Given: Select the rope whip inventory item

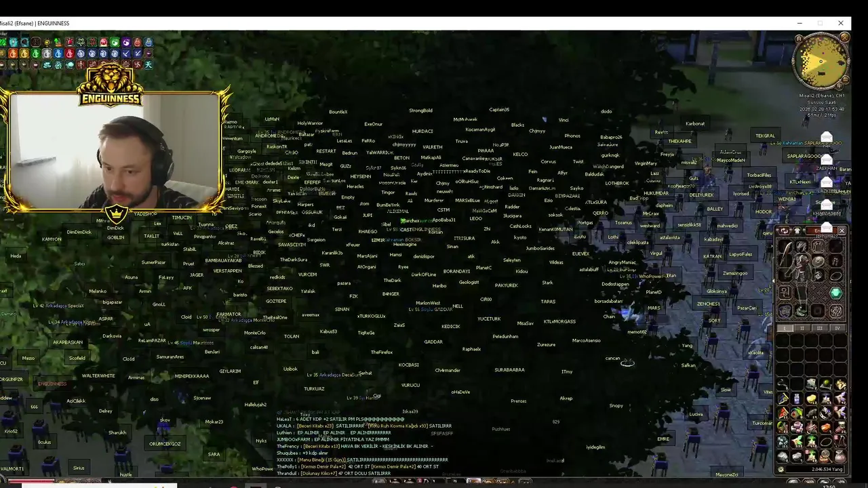Looking at the screenshot, I should tap(783, 384).
